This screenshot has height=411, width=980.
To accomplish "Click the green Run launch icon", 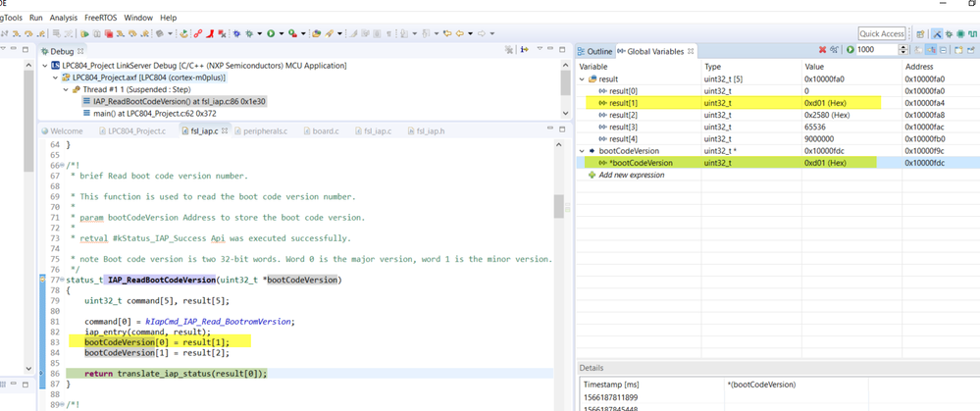I will (271, 33).
